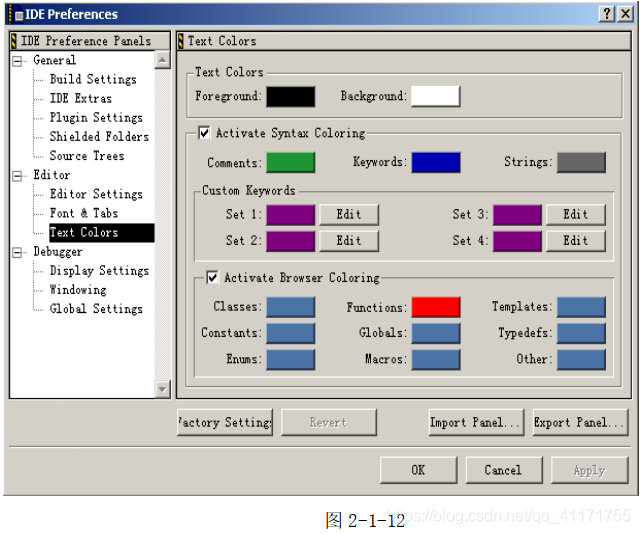Pick the Strings gray color swatch

point(581,162)
